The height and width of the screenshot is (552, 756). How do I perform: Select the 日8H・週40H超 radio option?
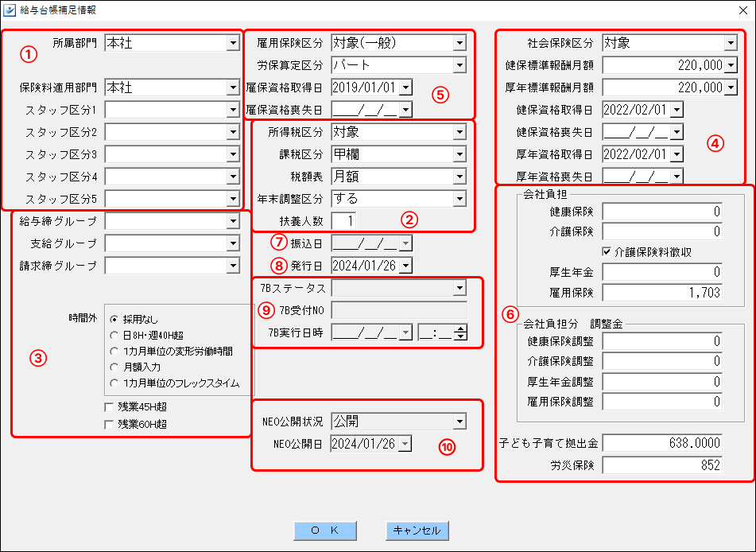point(114,335)
